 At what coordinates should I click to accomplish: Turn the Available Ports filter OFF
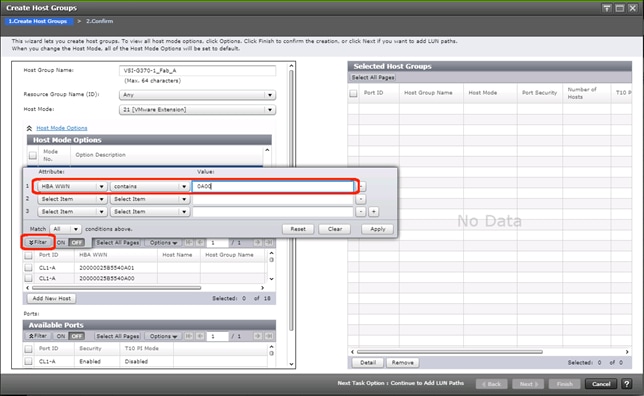coord(76,336)
